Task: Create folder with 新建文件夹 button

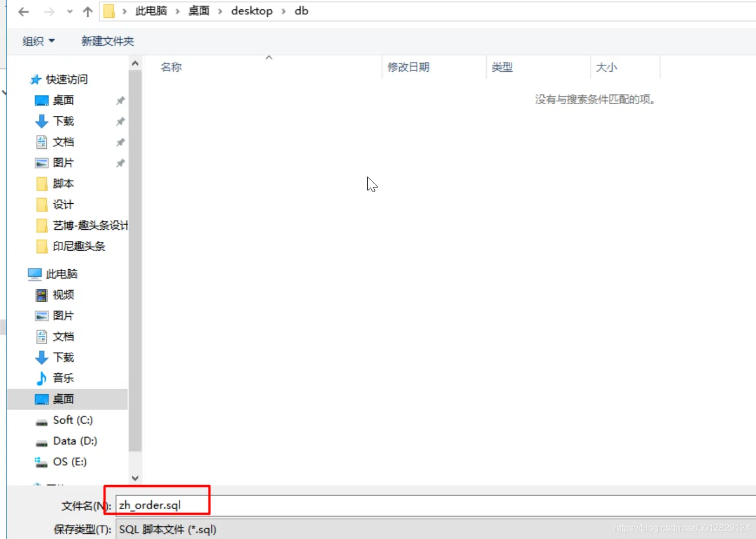Action: [x=108, y=41]
